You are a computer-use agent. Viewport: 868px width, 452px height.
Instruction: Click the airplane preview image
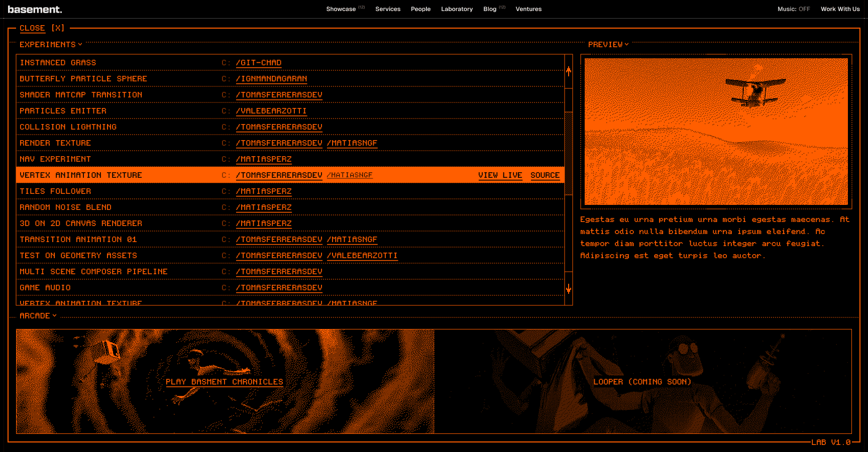pos(716,132)
